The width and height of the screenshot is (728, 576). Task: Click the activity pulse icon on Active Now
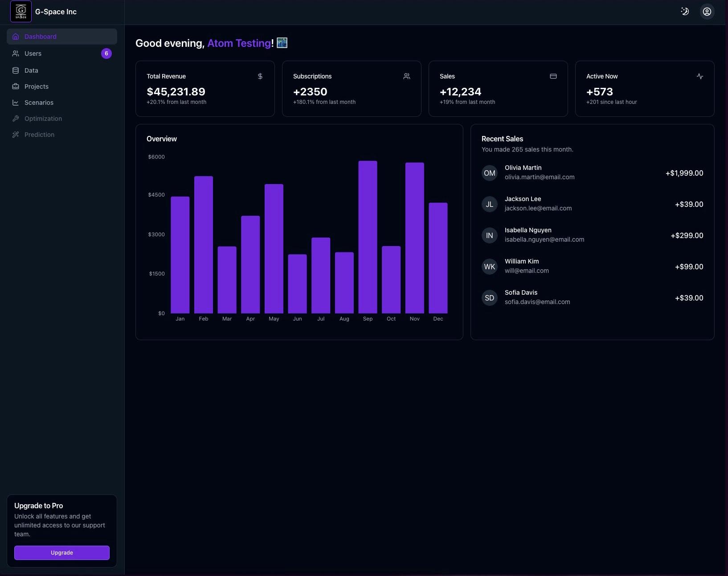point(700,76)
